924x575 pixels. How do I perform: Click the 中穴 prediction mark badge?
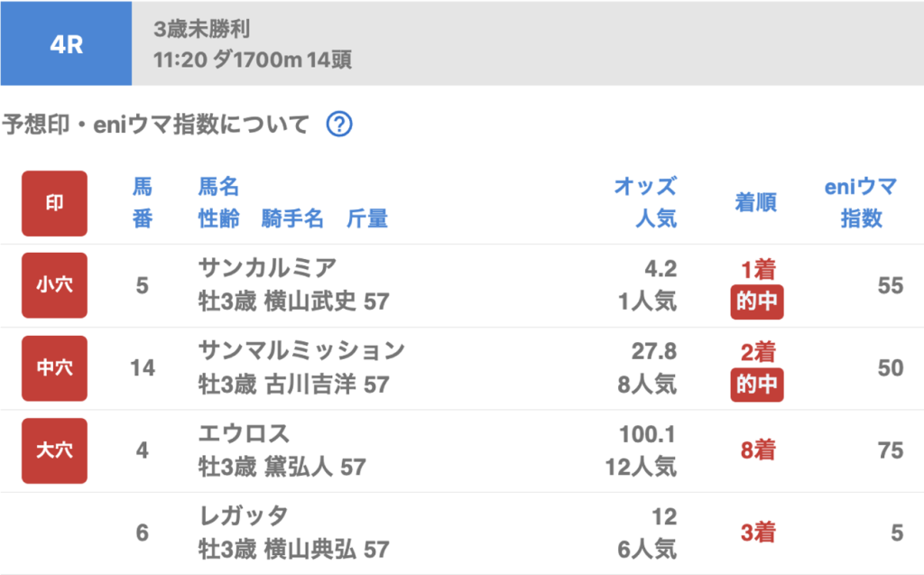point(54,368)
